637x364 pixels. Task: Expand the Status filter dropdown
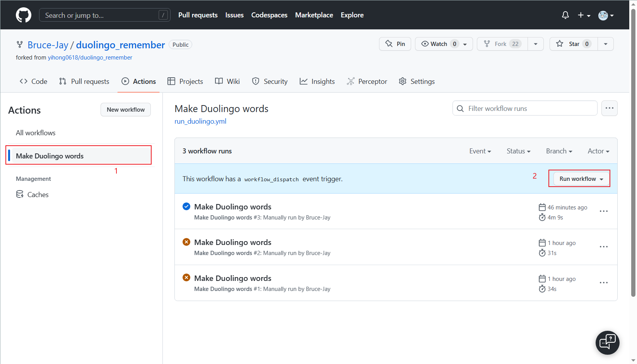[x=519, y=151]
